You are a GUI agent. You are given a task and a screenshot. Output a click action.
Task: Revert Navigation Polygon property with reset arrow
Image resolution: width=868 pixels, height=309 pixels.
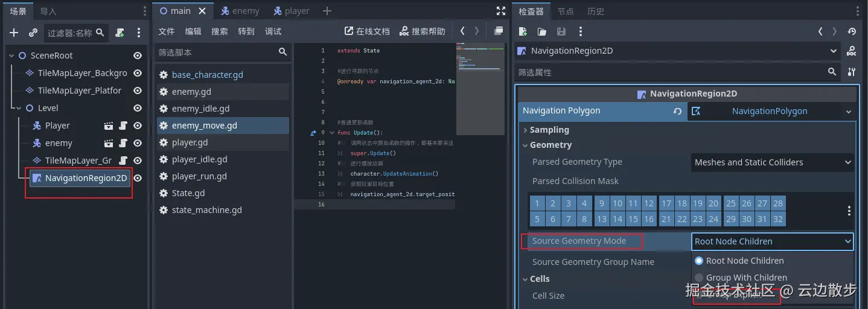point(678,111)
